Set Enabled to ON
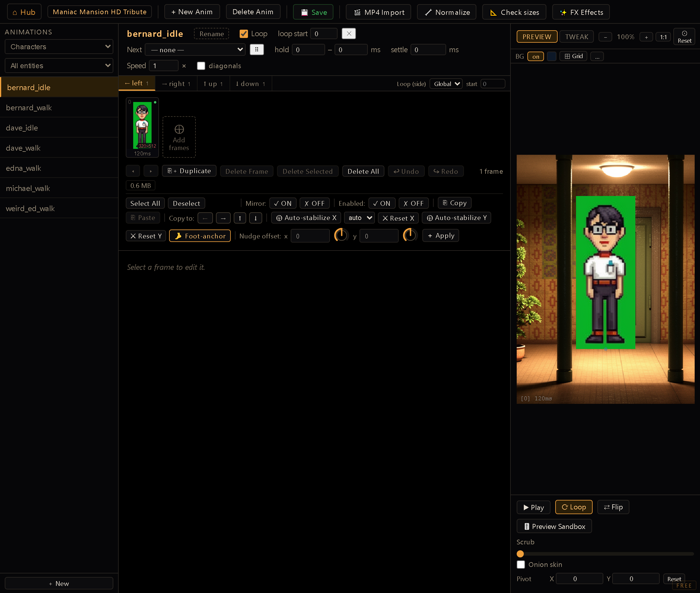Screen dimensions: 700x593 click(382, 203)
